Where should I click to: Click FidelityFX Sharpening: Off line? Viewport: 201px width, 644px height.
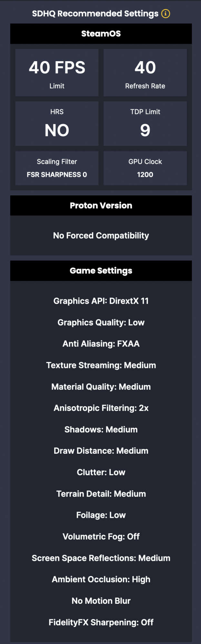tap(101, 622)
